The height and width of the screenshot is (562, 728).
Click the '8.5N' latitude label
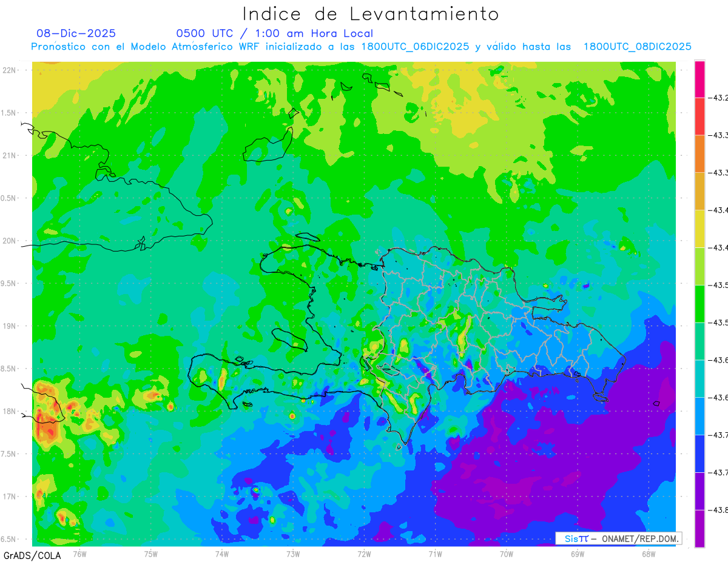point(8,369)
